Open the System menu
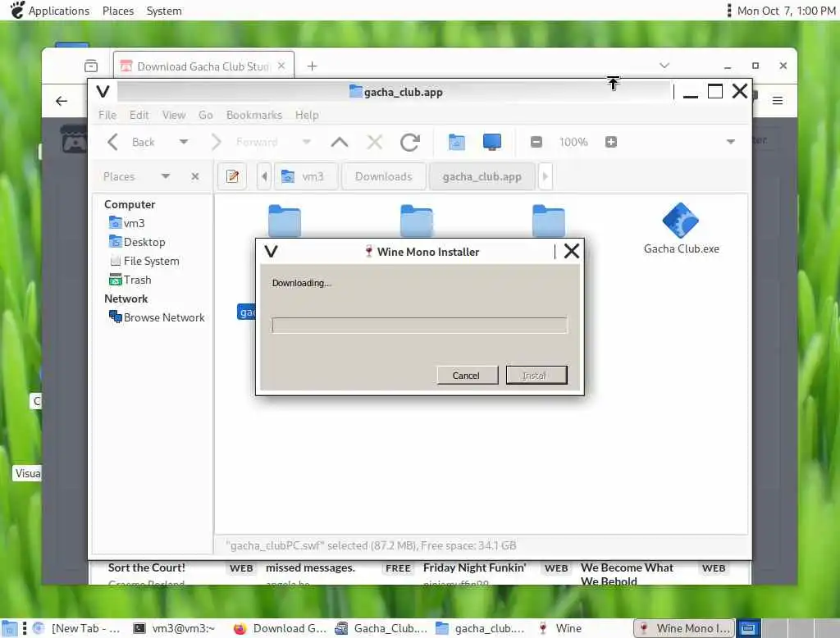This screenshot has width=840, height=638. tap(164, 11)
